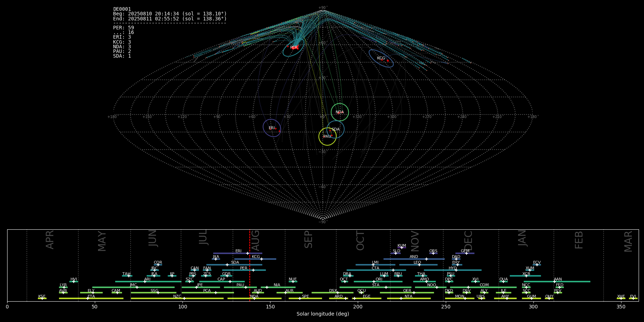The width and height of the screenshot is (644, 322).
Task: Click the STA shower label in timeline
Action: click(x=376, y=285)
